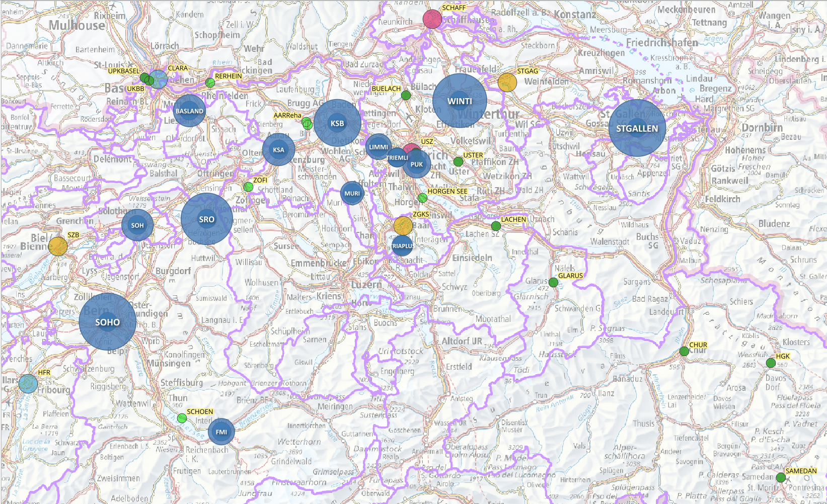Select the SOH marker near Solothurn
827x504 pixels.
(x=137, y=225)
